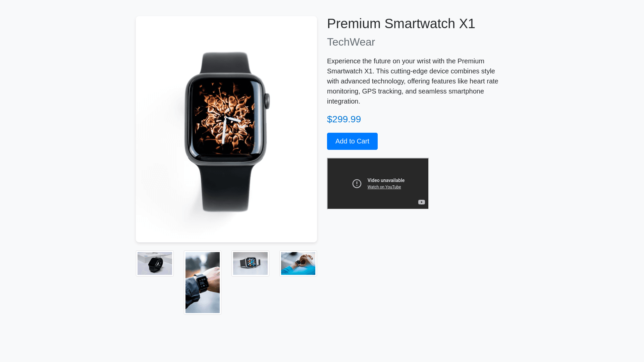Click the watch crown in the main image

tap(267, 101)
